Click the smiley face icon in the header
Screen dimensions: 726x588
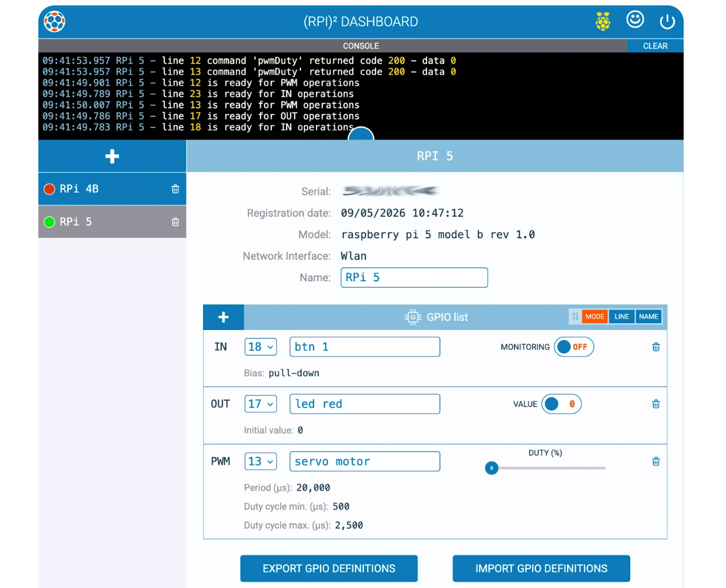[x=635, y=19]
